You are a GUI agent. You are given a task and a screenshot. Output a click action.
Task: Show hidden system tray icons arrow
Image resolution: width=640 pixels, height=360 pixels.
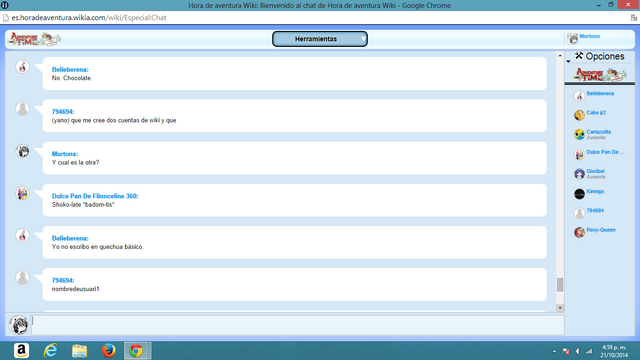pyautogui.click(x=554, y=351)
